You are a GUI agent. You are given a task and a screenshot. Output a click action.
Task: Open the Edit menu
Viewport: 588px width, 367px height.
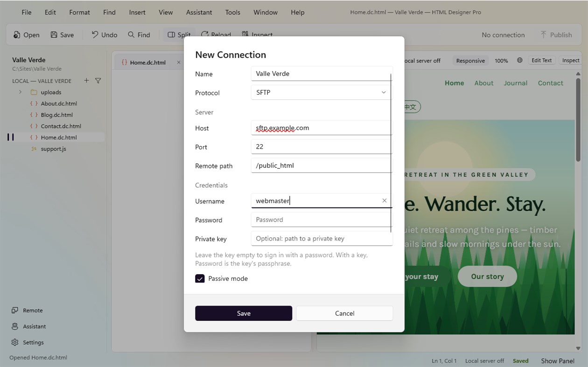point(50,13)
